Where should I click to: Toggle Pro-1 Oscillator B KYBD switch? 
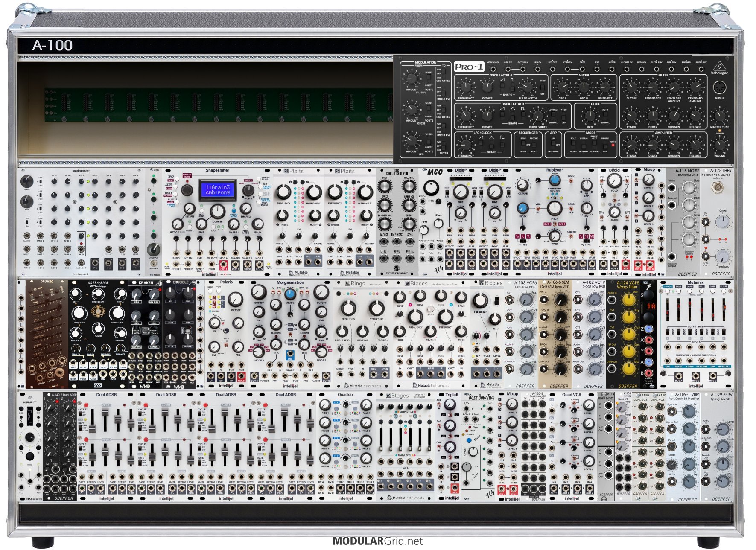click(x=563, y=116)
